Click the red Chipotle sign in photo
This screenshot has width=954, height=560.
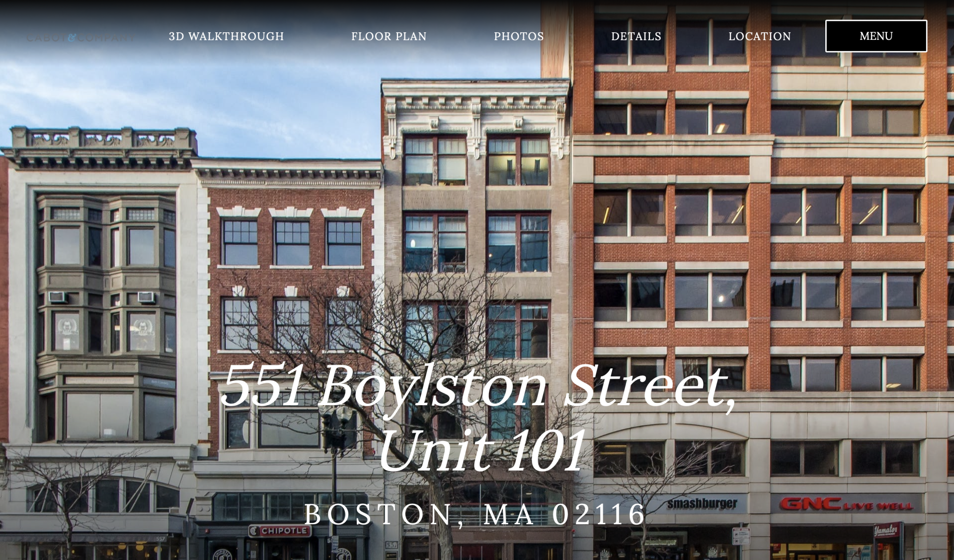click(x=280, y=531)
